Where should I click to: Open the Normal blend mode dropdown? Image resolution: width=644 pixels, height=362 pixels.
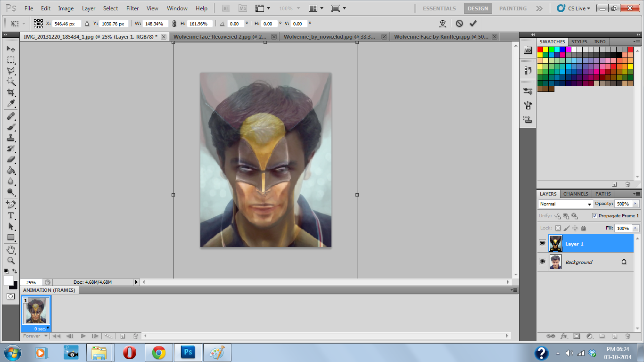pos(566,204)
